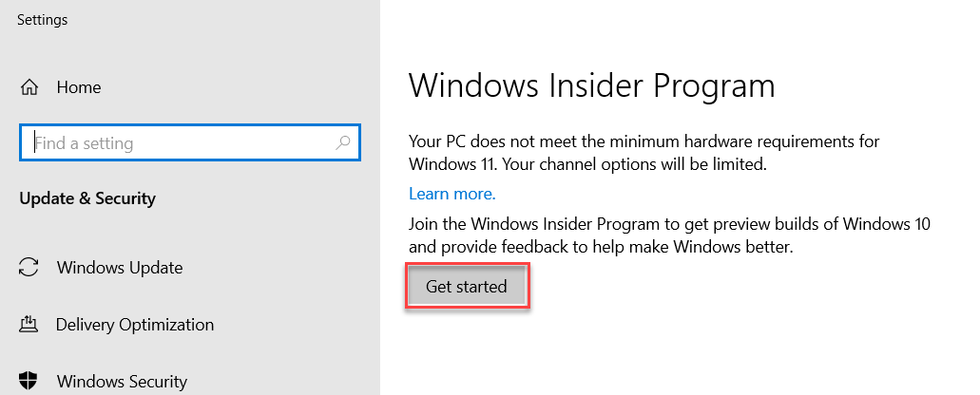Open the Windows Update section
The height and width of the screenshot is (395, 980).
tap(119, 267)
